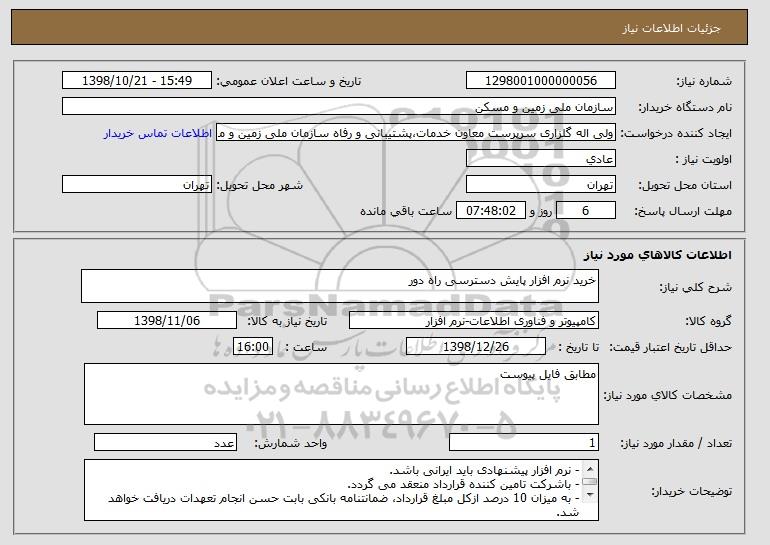
Task: Click the buyer notes text area
Action: click(x=341, y=490)
